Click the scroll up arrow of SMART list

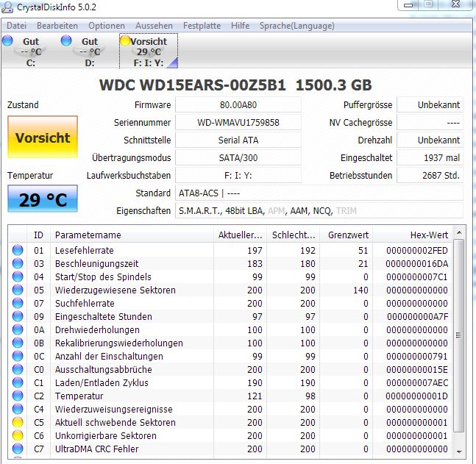(x=459, y=233)
